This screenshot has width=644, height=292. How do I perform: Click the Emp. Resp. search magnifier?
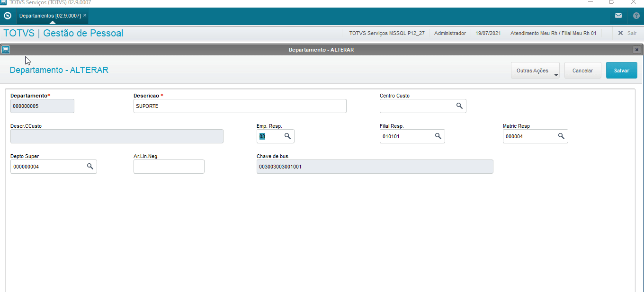[x=287, y=136]
